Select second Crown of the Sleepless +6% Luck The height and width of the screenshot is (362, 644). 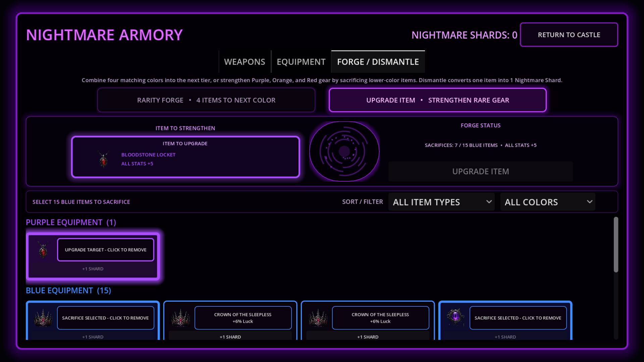tap(243, 318)
